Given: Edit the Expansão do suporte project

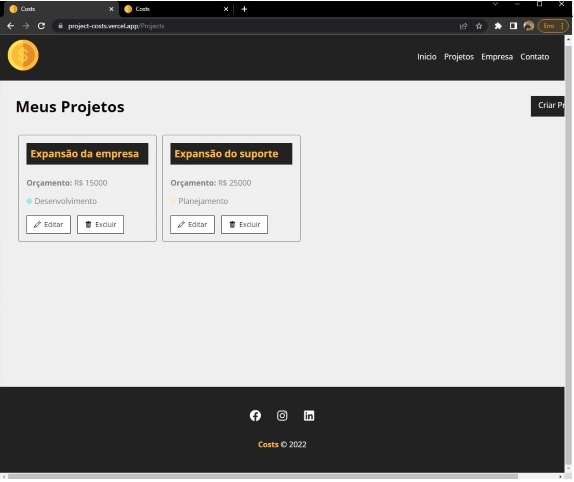Looking at the screenshot, I should [192, 224].
